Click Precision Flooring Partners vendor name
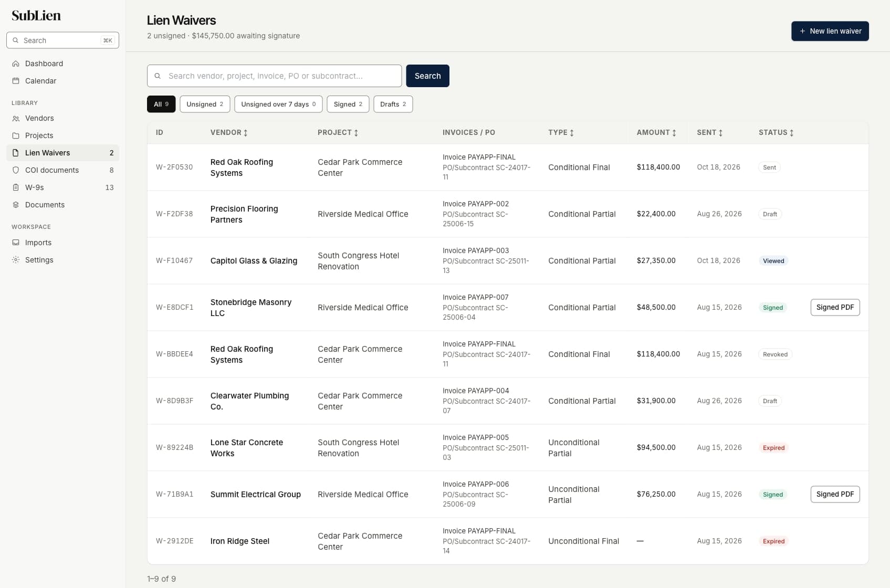This screenshot has height=588, width=890. point(244,214)
